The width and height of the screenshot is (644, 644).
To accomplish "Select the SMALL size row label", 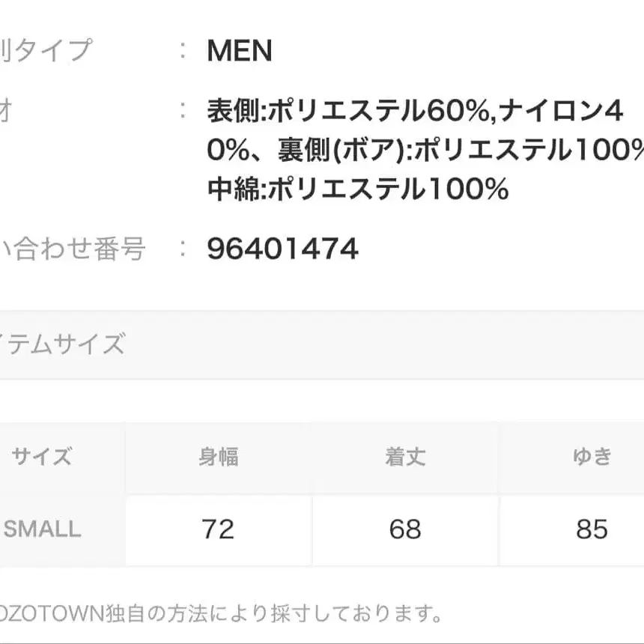I will (42, 529).
